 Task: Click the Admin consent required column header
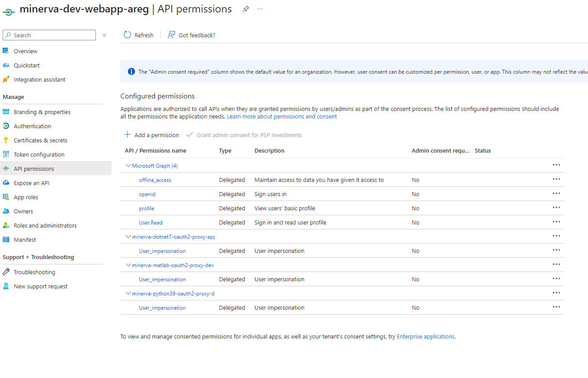click(441, 150)
